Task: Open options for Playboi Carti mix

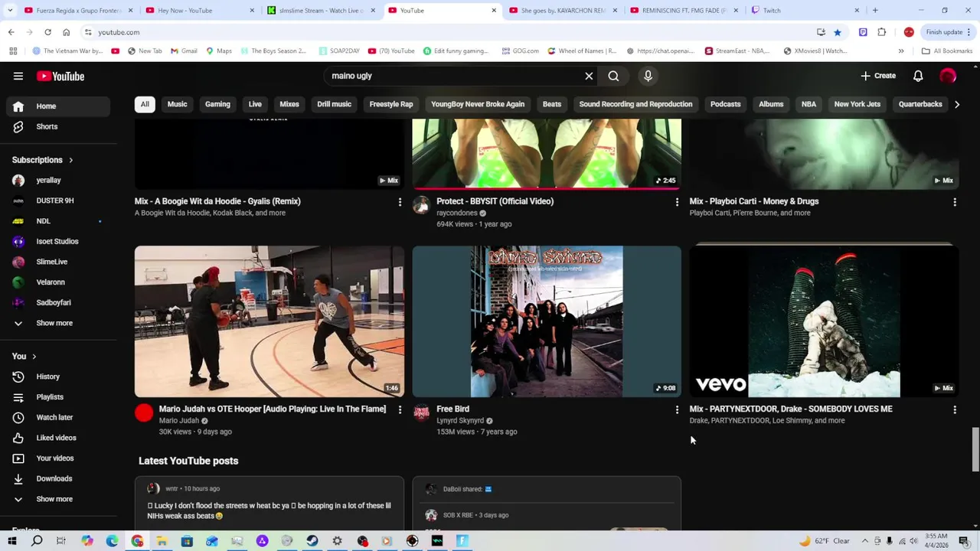Action: (955, 202)
